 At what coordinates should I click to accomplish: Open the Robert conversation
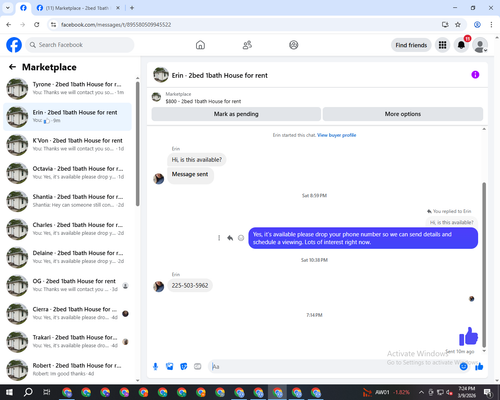[x=67, y=370]
